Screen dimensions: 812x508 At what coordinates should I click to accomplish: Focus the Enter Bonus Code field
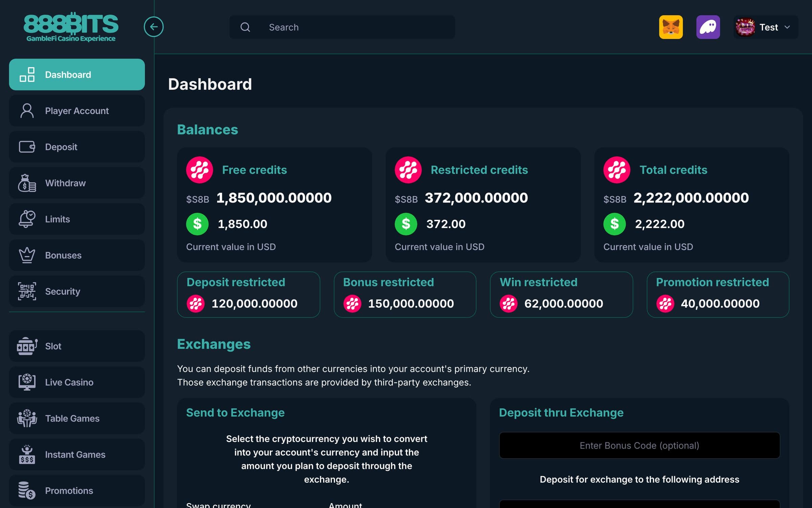pos(639,445)
